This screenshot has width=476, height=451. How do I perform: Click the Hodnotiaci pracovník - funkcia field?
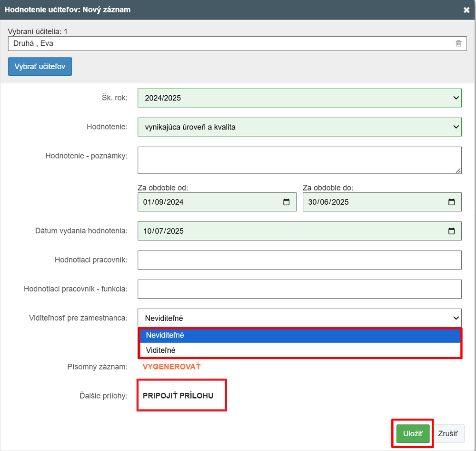pos(299,289)
